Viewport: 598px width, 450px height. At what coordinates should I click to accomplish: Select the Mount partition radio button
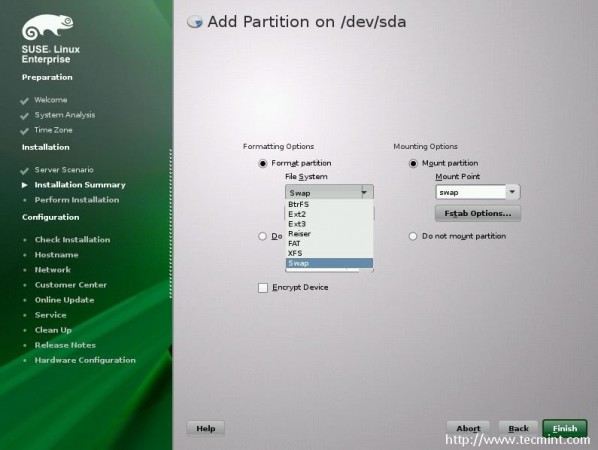tap(413, 164)
